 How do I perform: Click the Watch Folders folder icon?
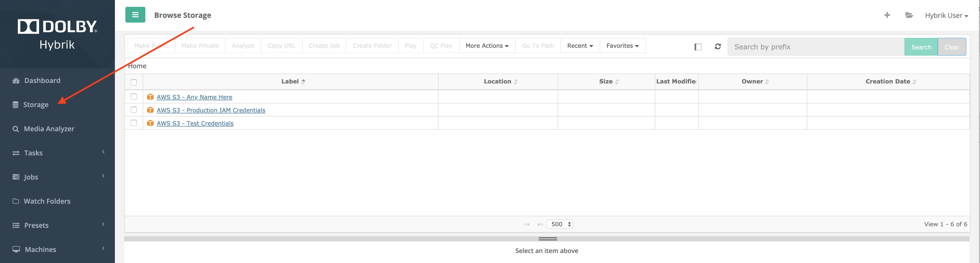(15, 201)
